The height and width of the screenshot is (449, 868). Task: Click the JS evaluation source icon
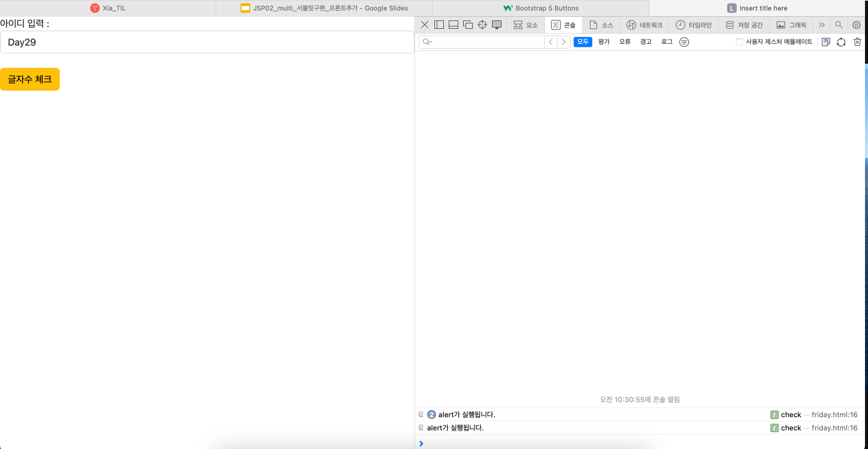(826, 42)
